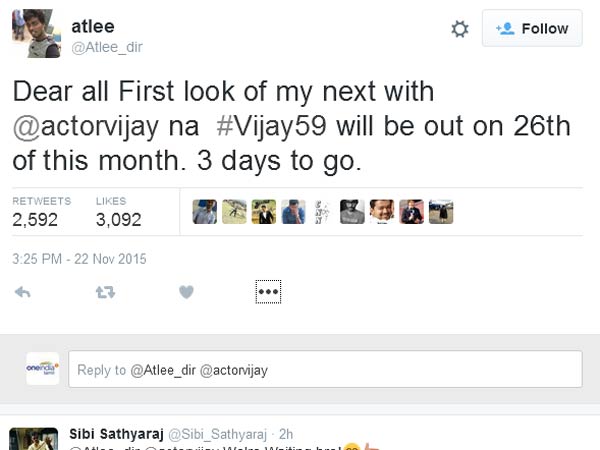Click the first liker avatar thumbnail

(206, 211)
